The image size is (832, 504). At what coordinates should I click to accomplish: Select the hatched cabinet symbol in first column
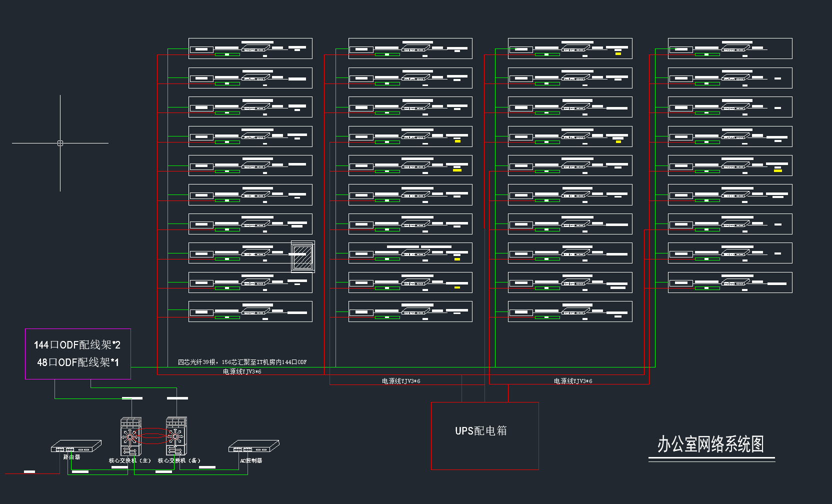point(302,257)
